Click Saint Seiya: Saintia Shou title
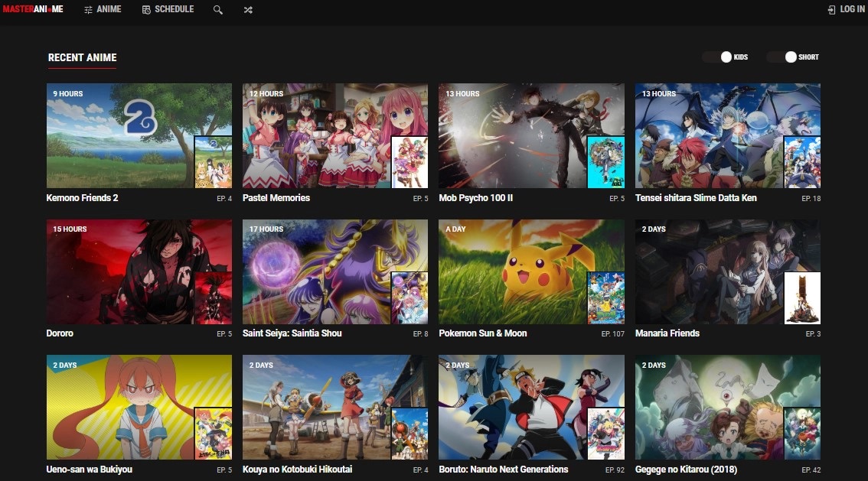The width and height of the screenshot is (868, 481). [x=292, y=333]
